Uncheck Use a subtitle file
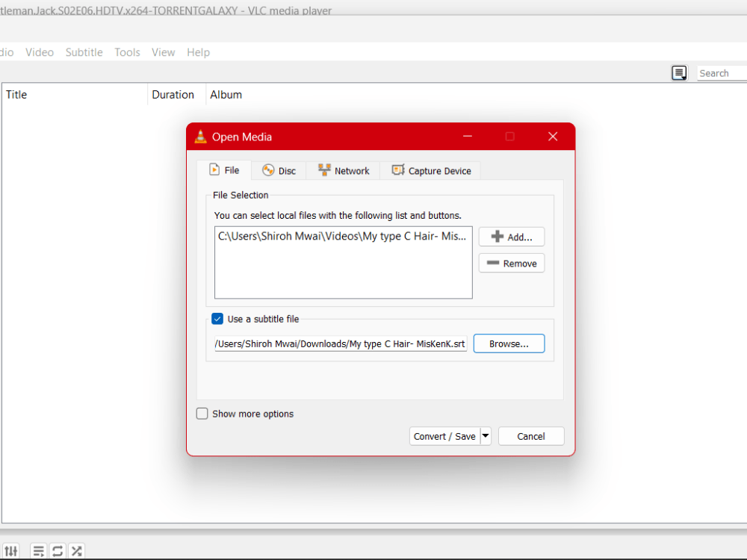This screenshot has height=560, width=747. tap(217, 319)
